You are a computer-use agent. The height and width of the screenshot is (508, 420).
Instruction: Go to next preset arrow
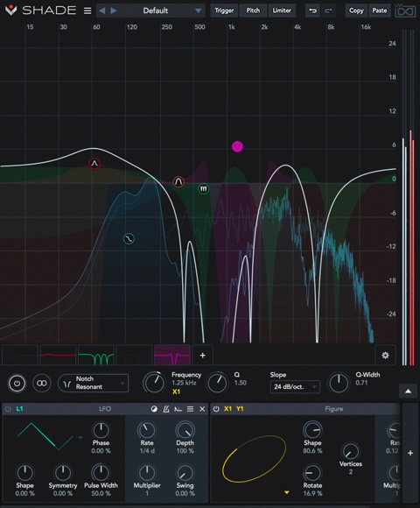tap(114, 11)
